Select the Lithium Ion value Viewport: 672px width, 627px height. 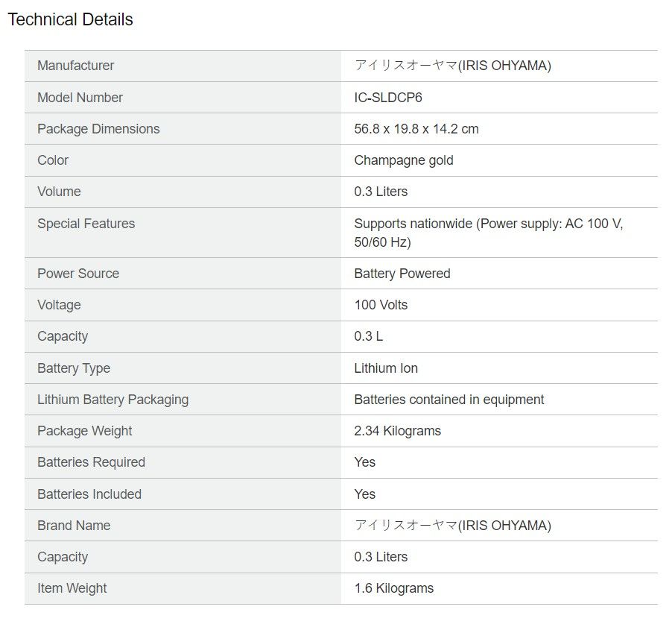[x=386, y=368]
